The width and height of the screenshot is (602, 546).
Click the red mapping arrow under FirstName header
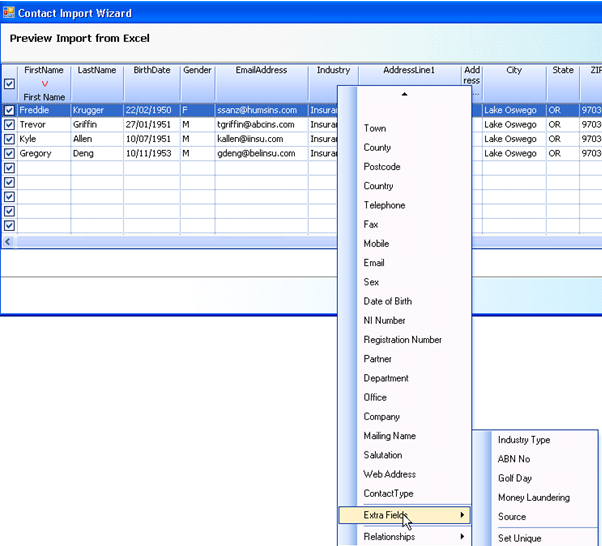pos(45,84)
